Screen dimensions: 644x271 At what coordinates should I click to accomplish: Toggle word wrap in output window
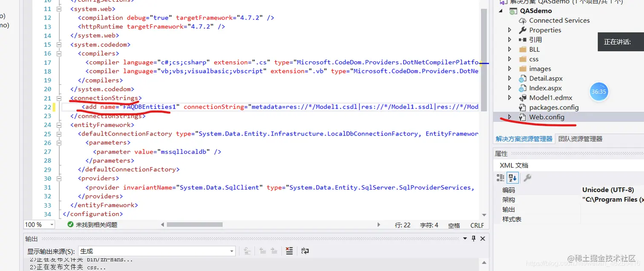click(305, 251)
